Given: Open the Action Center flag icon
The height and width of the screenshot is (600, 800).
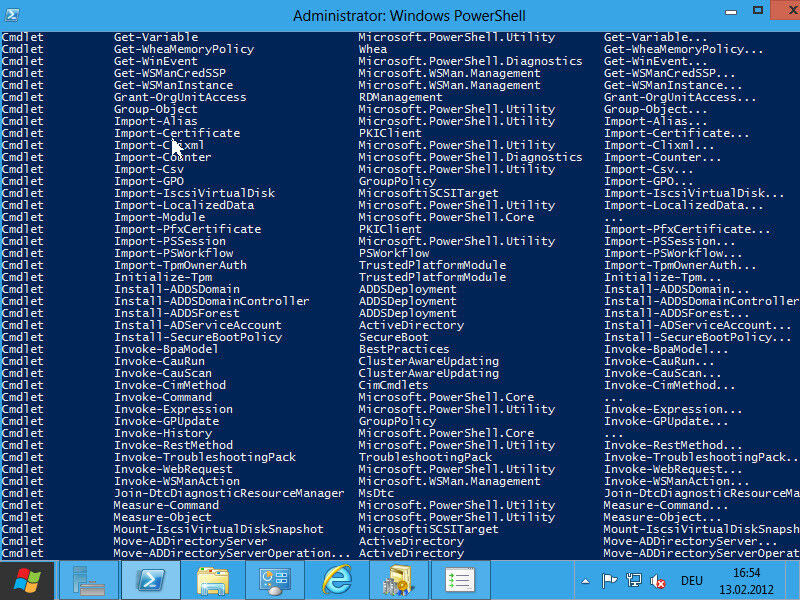Looking at the screenshot, I should pyautogui.click(x=610, y=581).
